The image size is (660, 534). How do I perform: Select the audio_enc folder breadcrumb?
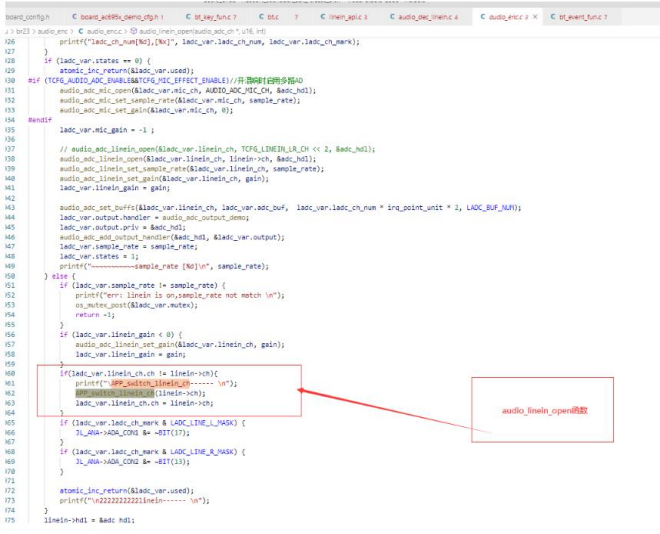click(x=53, y=31)
